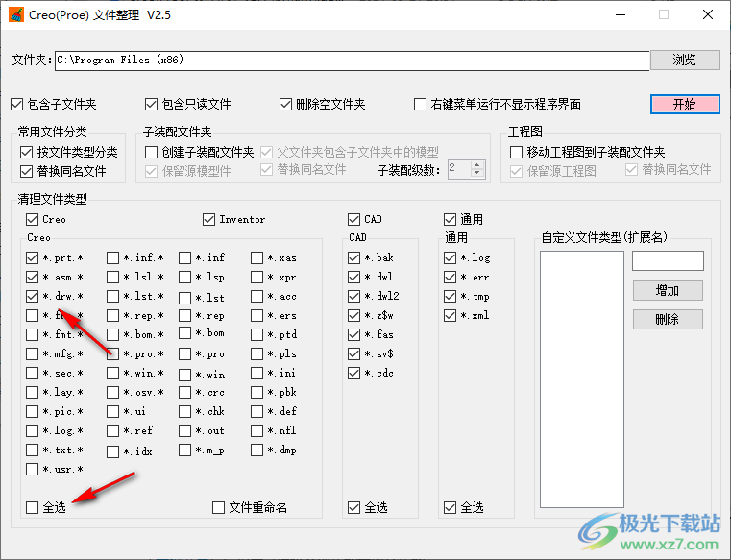Check the *.lay.* file type
The width and height of the screenshot is (731, 560).
[x=32, y=392]
